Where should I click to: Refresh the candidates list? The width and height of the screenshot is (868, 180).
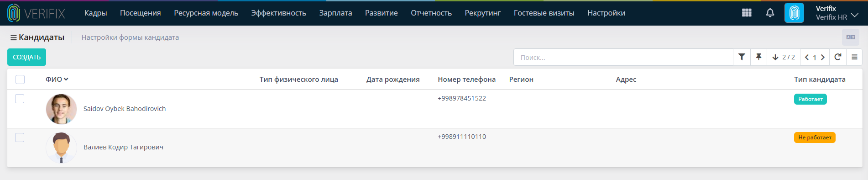[837, 57]
